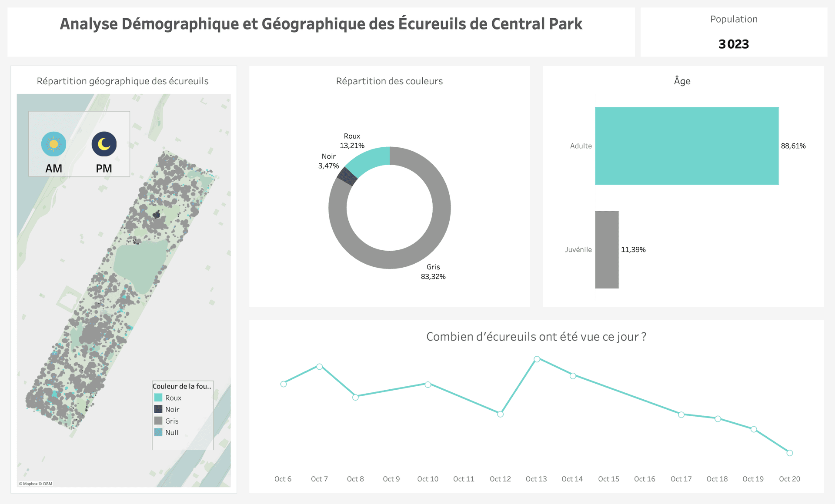Click the Oct 12 data point on line
Screen dimensions: 835x504
[500, 414]
